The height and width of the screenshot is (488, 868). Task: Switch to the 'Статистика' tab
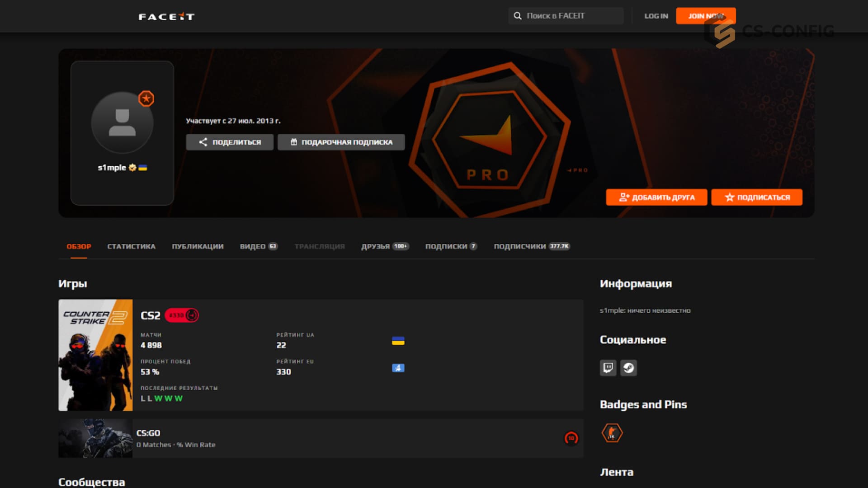[132, 246]
